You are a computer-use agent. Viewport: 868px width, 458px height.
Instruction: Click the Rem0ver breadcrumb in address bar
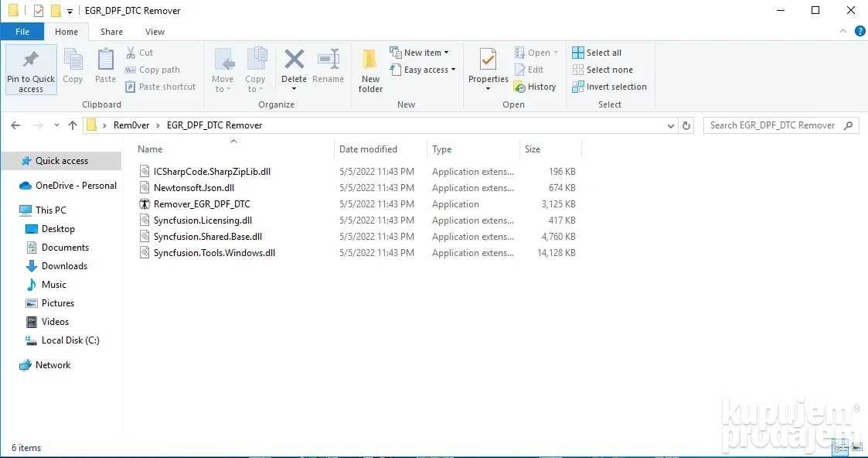131,125
